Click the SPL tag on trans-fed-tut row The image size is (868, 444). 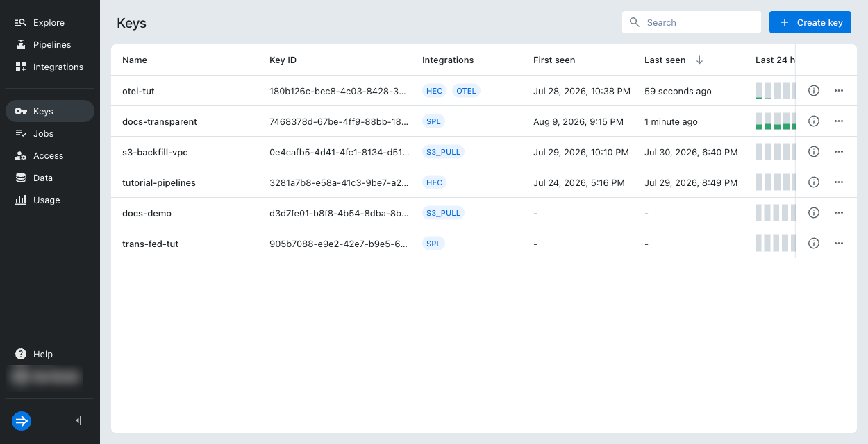coord(433,244)
